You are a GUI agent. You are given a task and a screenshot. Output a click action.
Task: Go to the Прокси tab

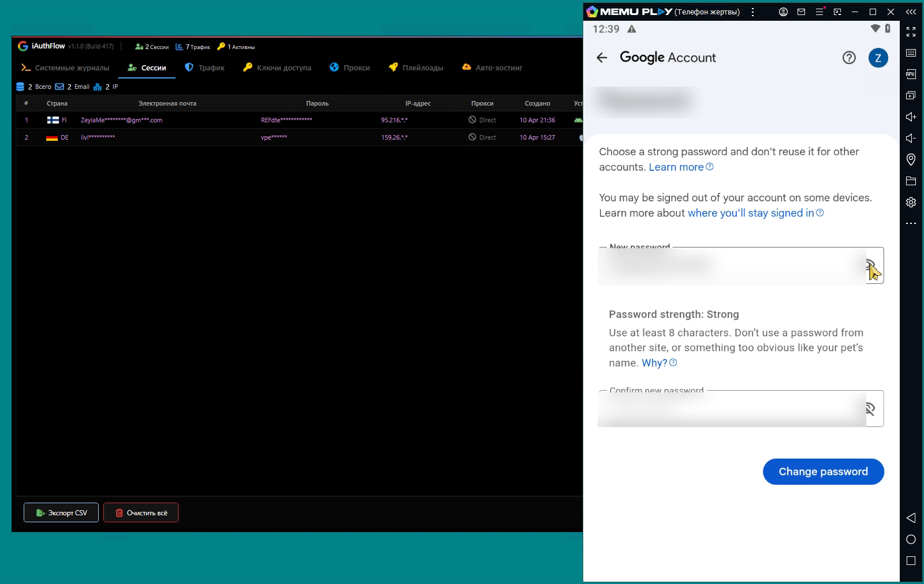(349, 68)
